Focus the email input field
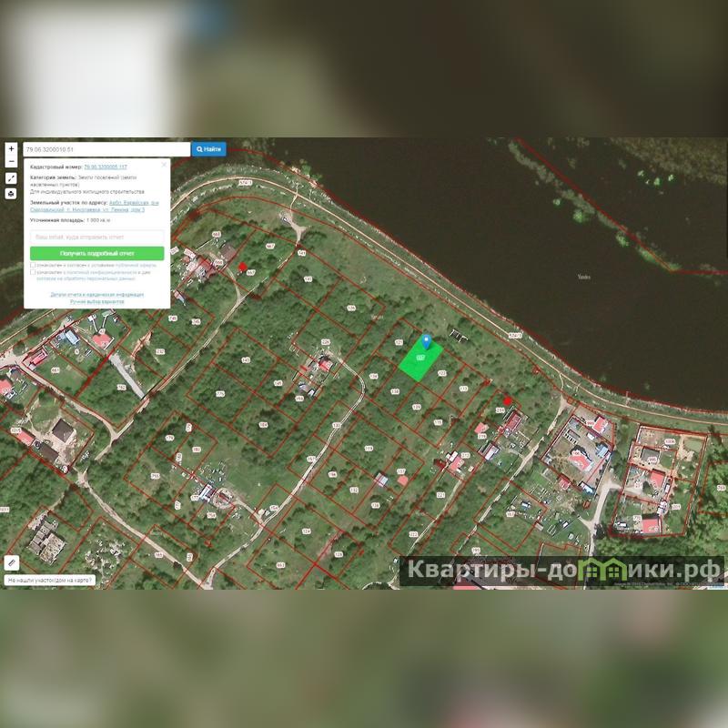The width and height of the screenshot is (728, 728). [x=97, y=237]
